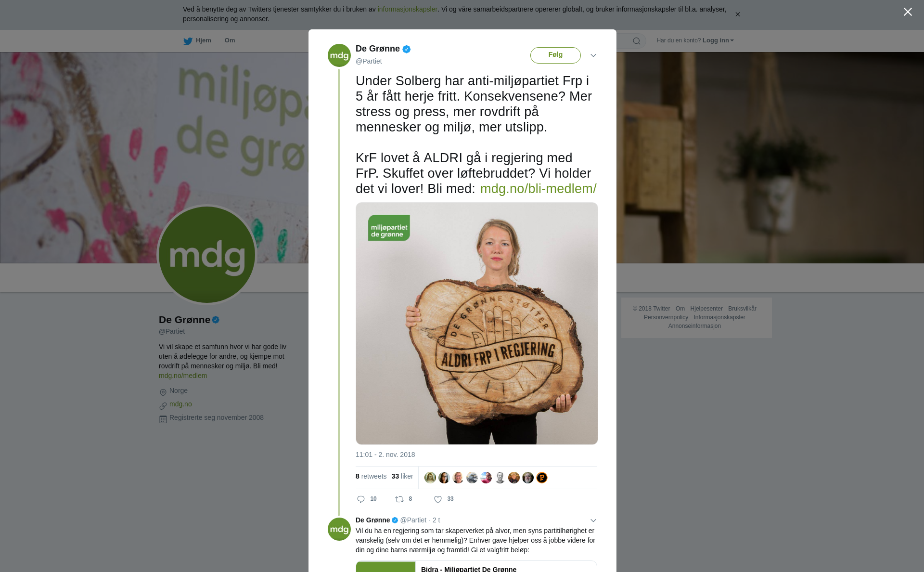Open the mdg.no/bli-medlem/ link

click(538, 189)
